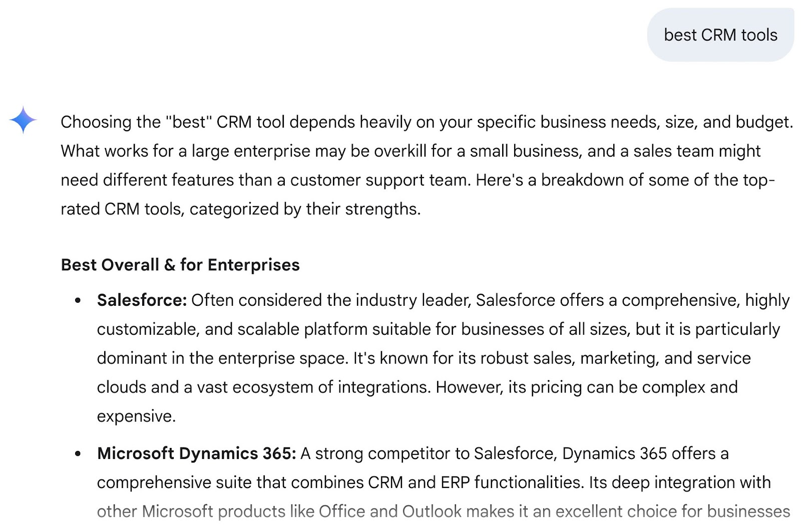Screen dimensions: 801x532
Task: Click the word "expensive." ending the Salesforce description
Action: [x=136, y=416]
